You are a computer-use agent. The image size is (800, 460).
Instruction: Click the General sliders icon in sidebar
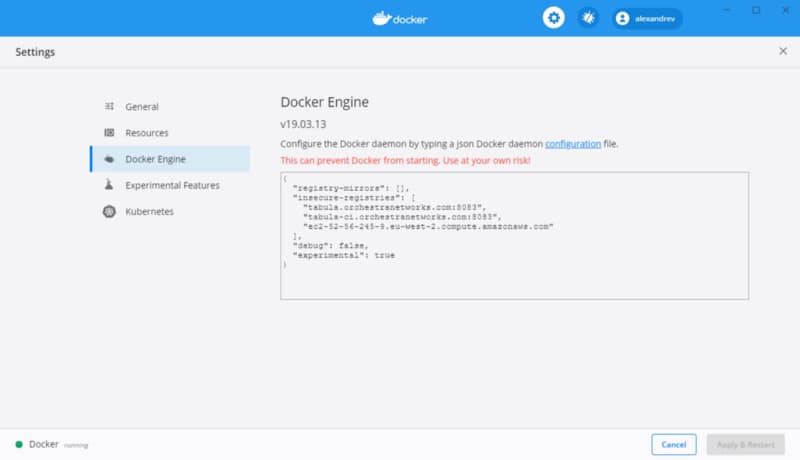click(109, 107)
